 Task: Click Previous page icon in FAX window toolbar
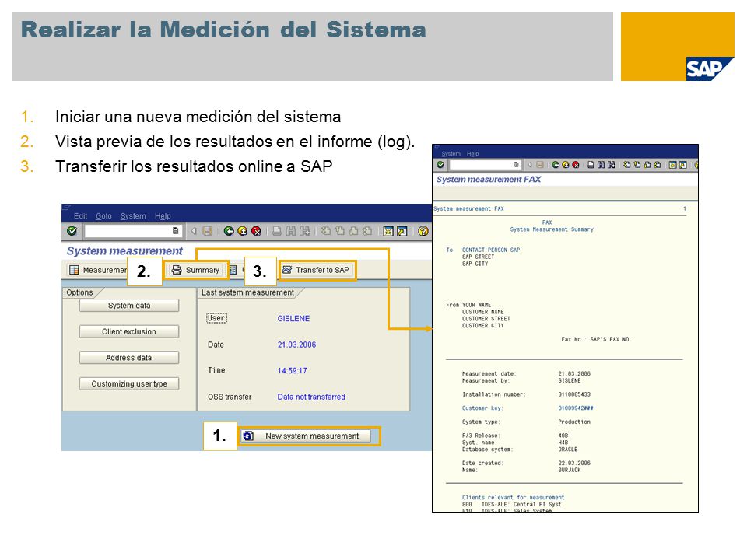click(637, 165)
